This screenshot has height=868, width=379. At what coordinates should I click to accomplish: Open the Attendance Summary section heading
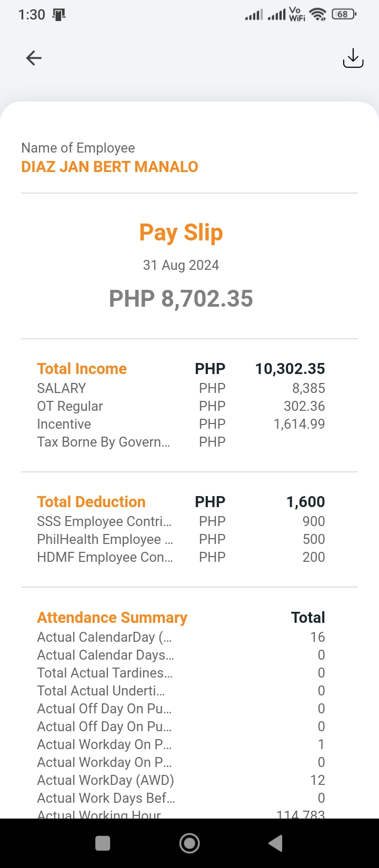tap(112, 618)
